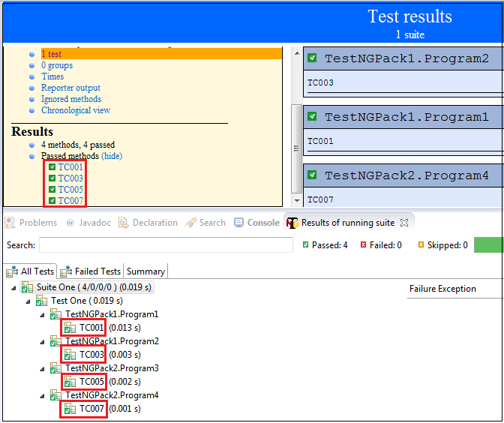Screen dimensions: 504x423
Task: Select TC001 text in the report panel
Action: 320,141
